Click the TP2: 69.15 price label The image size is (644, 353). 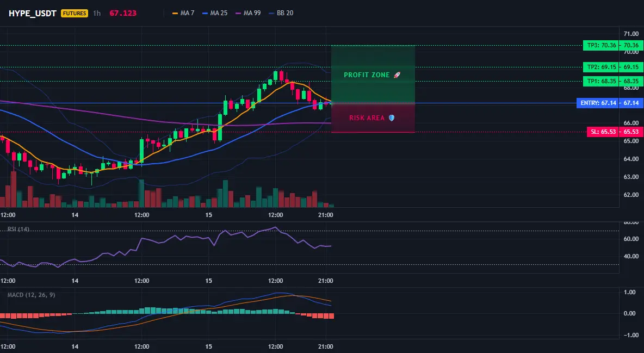[601, 67]
